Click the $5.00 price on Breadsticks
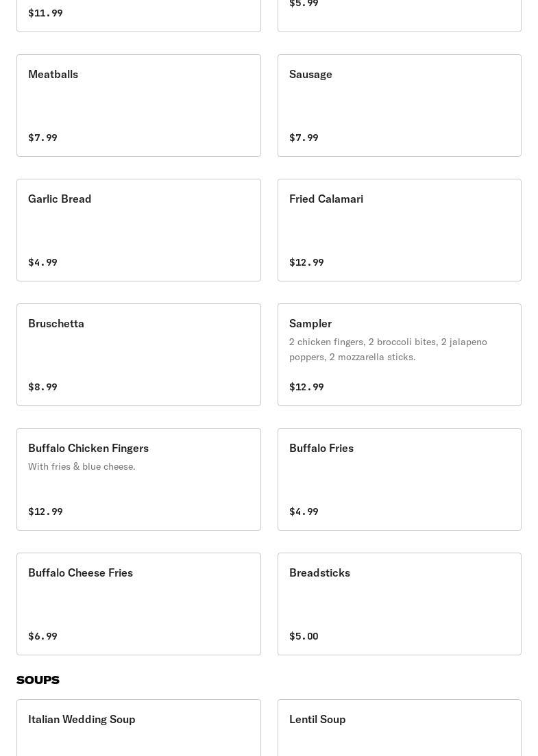This screenshot has width=538, height=756. 304,636
